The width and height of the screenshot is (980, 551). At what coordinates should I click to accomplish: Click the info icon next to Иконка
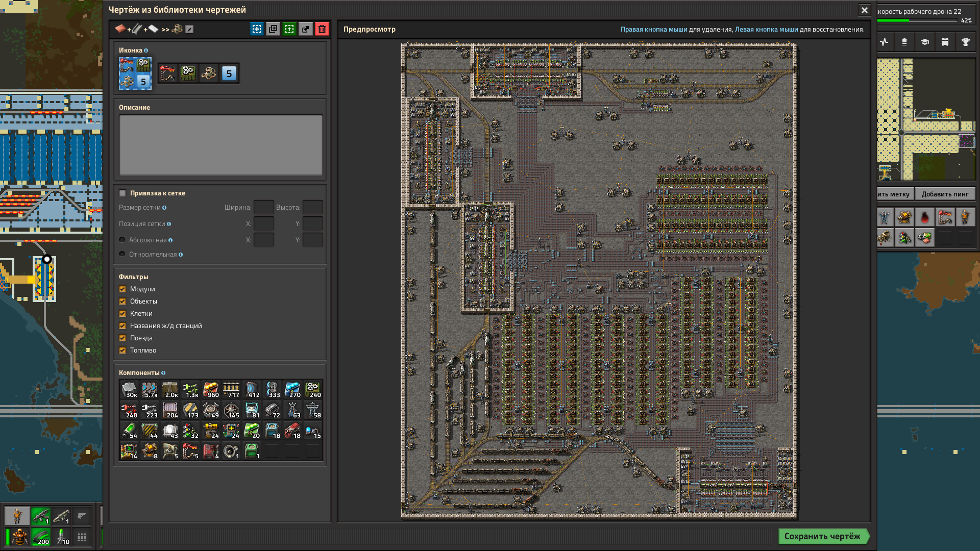coord(146,51)
